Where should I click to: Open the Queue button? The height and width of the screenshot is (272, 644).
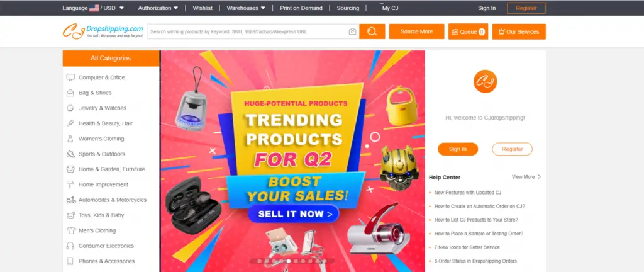point(468,31)
